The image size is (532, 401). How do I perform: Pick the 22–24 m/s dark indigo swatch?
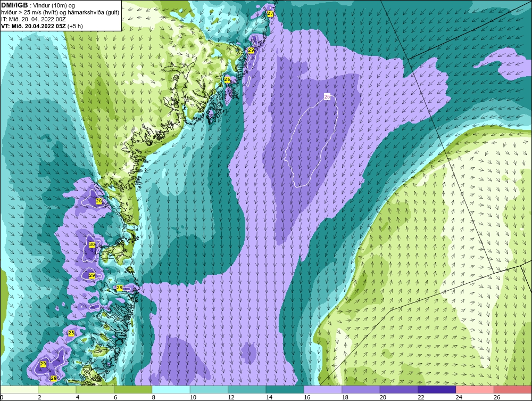437,389
